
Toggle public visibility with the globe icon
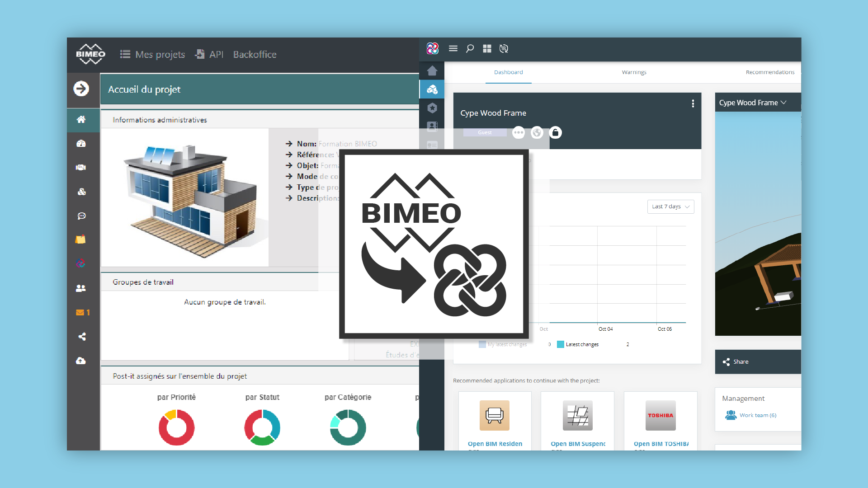[537, 132]
